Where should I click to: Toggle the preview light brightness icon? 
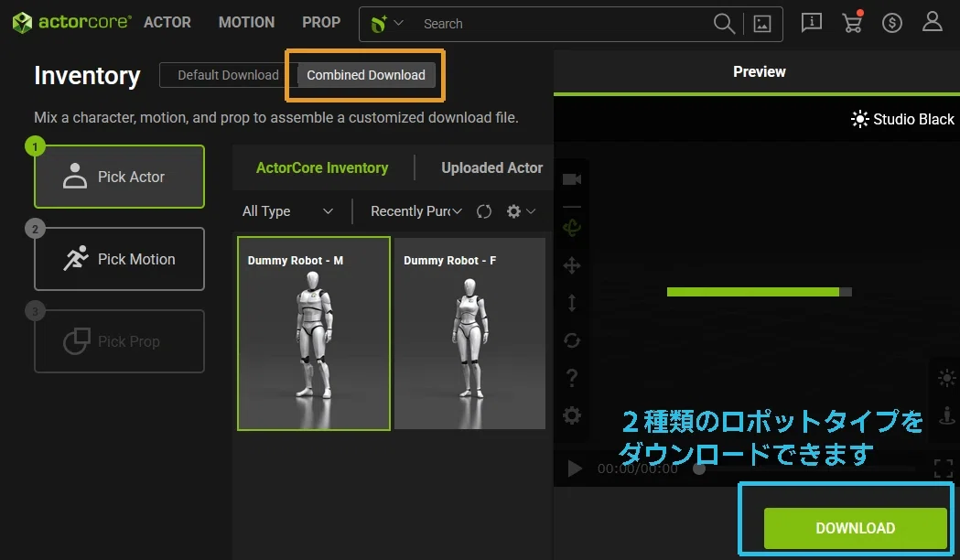coord(946,378)
